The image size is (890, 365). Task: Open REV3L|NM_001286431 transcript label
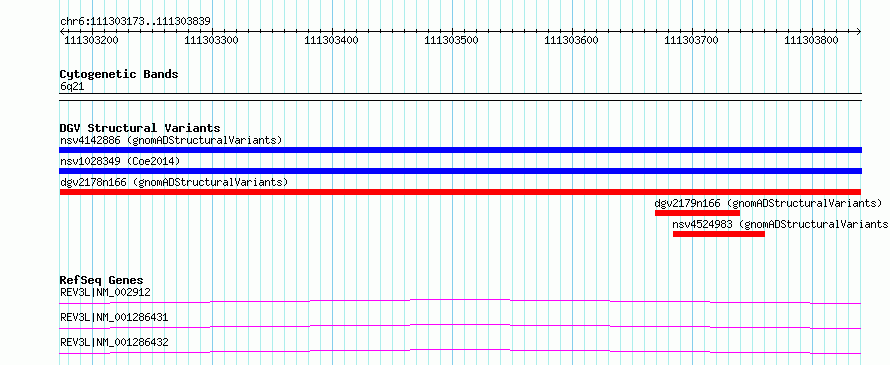tap(114, 317)
